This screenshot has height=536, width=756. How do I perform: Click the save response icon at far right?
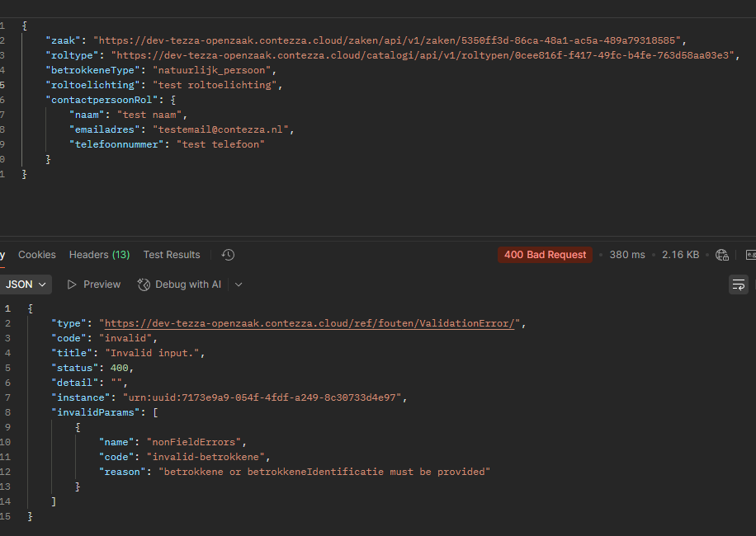pos(750,255)
